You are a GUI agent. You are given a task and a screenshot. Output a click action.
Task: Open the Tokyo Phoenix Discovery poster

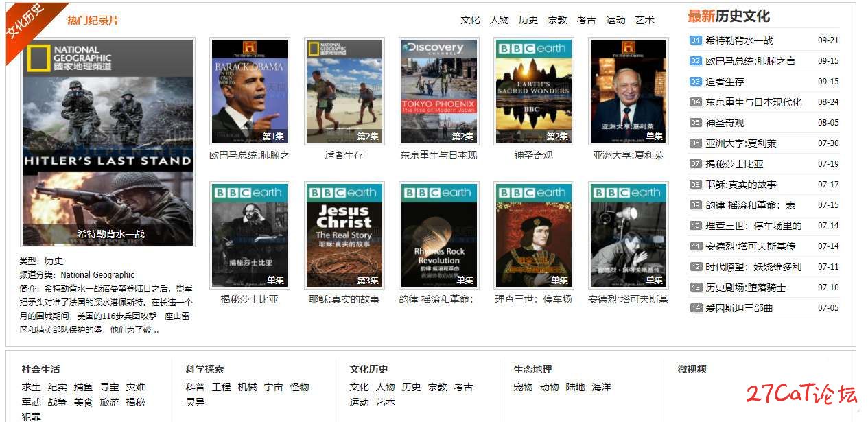pyautogui.click(x=438, y=91)
